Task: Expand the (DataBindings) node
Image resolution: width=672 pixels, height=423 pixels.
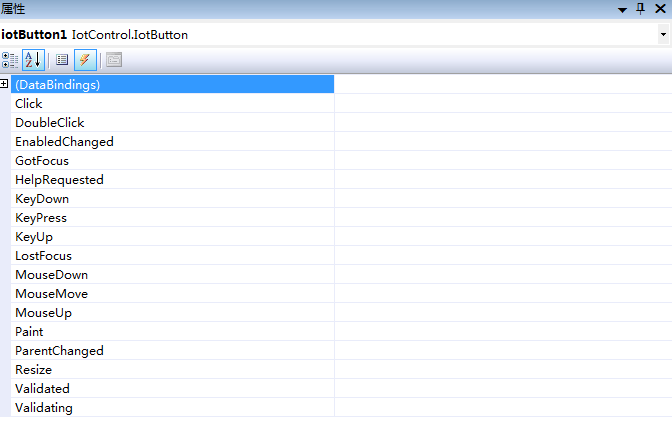Action: 4,84
